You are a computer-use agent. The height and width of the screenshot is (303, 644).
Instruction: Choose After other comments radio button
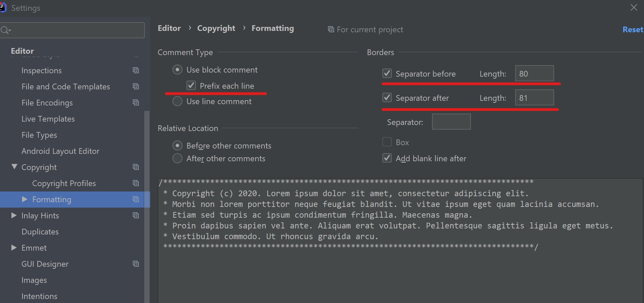(x=177, y=158)
